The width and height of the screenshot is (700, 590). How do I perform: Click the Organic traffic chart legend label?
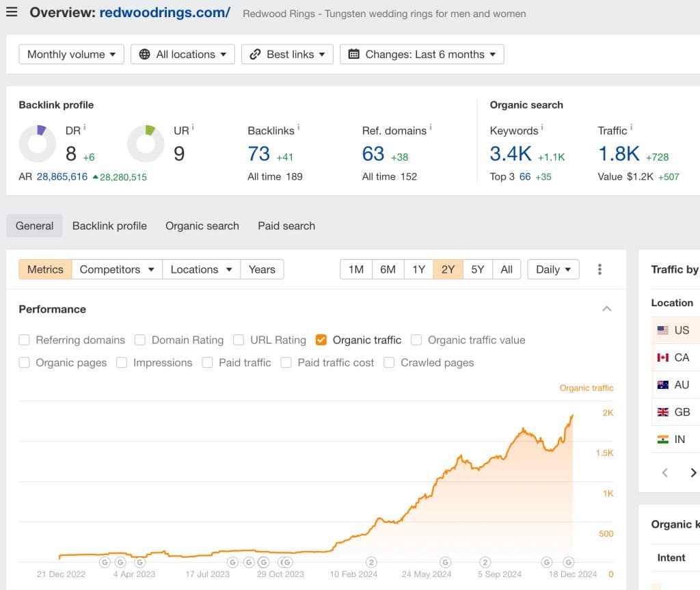pos(586,388)
